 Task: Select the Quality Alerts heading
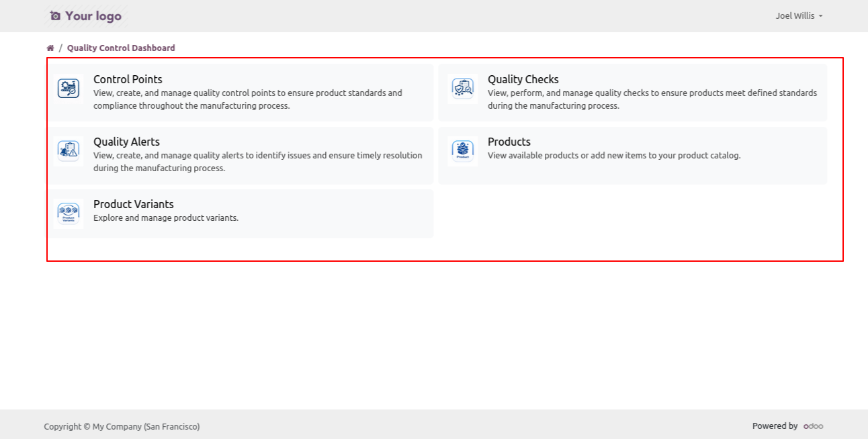coord(126,142)
